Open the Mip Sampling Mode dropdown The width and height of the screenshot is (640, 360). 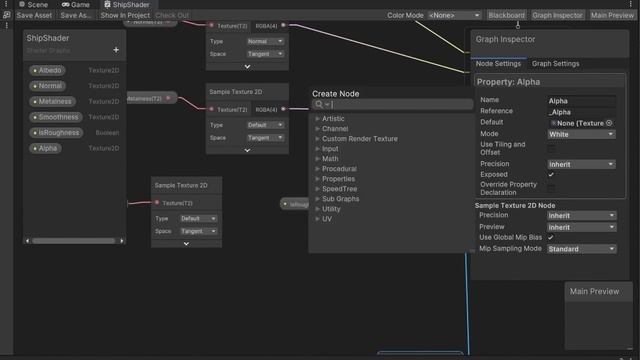[581, 249]
